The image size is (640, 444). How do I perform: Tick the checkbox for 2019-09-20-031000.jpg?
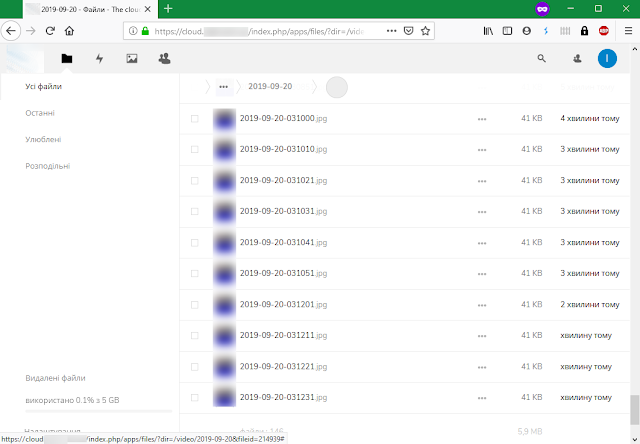tap(195, 119)
